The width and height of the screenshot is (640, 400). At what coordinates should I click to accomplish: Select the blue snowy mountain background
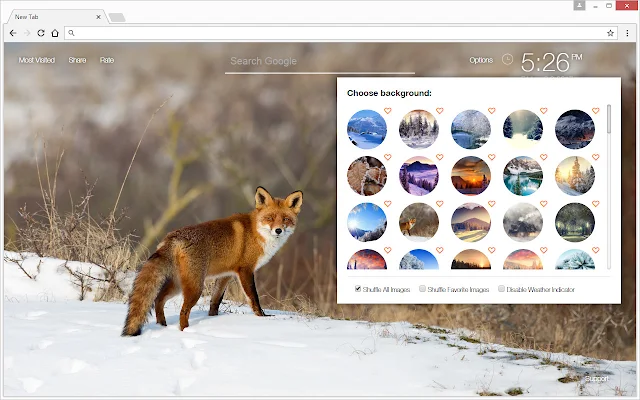tap(367, 129)
